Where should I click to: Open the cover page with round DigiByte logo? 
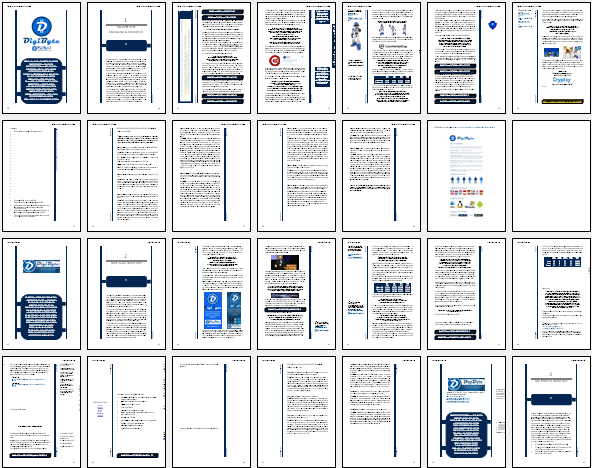coord(42,58)
